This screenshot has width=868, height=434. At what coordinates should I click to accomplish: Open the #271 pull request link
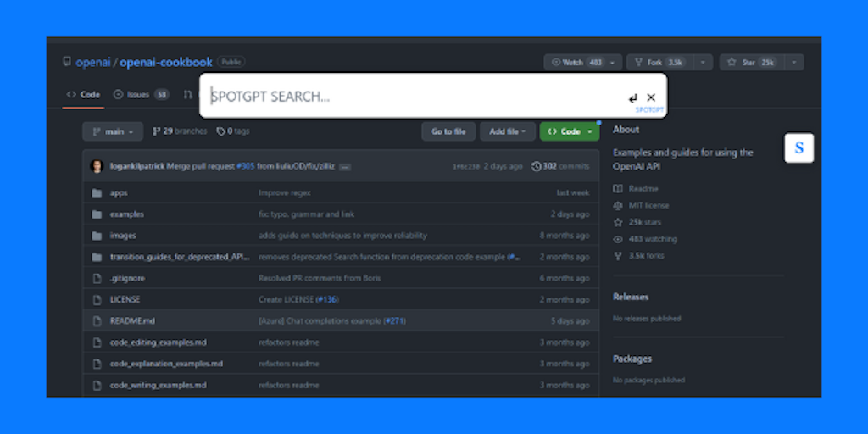pos(394,321)
